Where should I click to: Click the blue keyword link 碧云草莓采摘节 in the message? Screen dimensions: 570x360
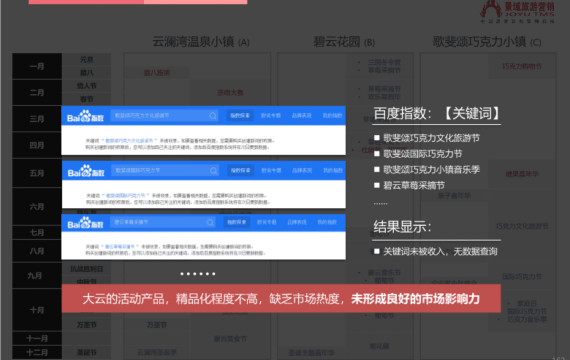point(120,247)
